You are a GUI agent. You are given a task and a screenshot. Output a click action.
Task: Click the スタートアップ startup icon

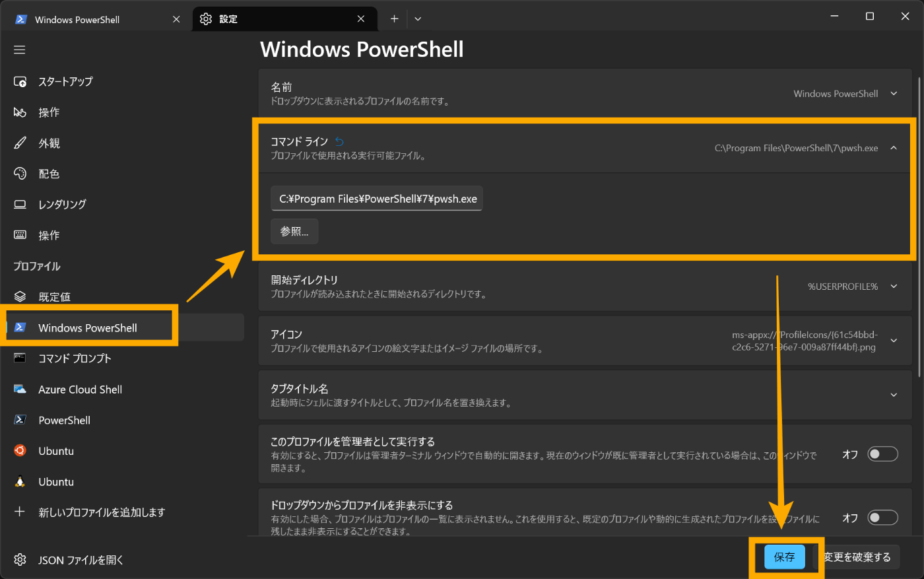pos(20,82)
